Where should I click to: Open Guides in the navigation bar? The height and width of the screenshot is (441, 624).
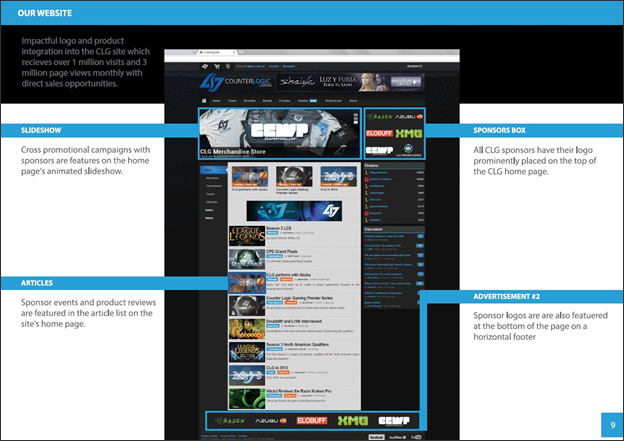[x=303, y=101]
